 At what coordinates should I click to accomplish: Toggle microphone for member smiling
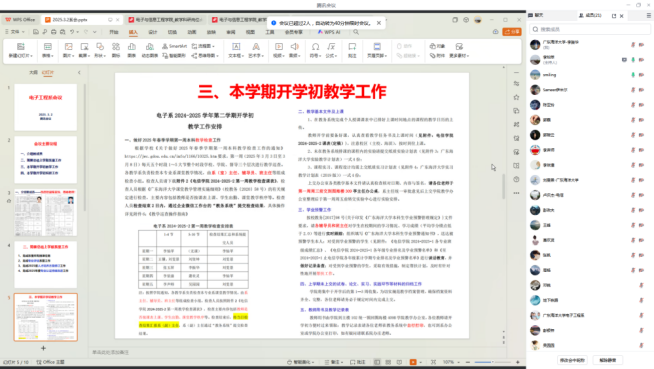point(633,75)
